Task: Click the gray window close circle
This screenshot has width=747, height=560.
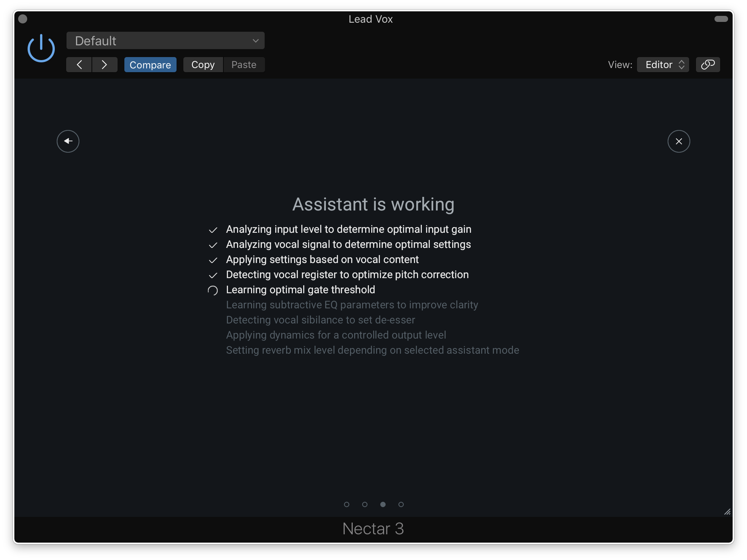Action: point(23,19)
